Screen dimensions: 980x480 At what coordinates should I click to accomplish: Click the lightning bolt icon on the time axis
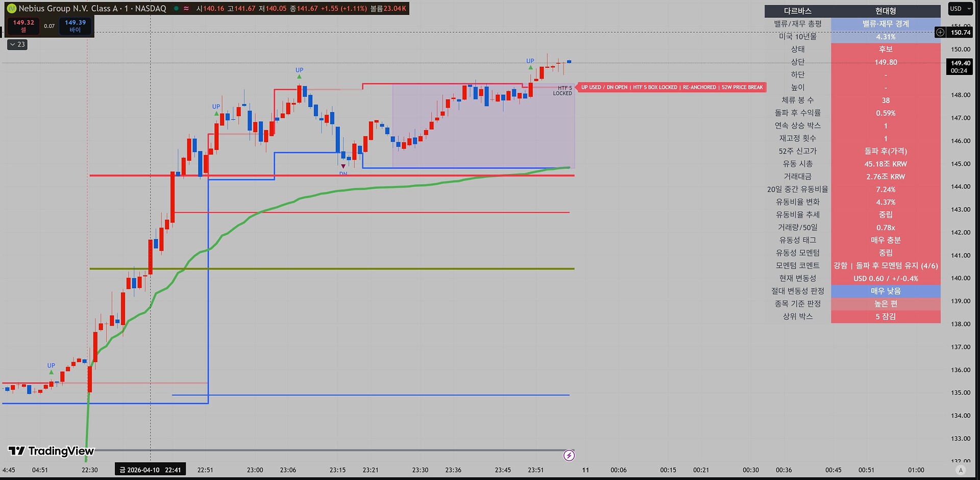coord(569,456)
